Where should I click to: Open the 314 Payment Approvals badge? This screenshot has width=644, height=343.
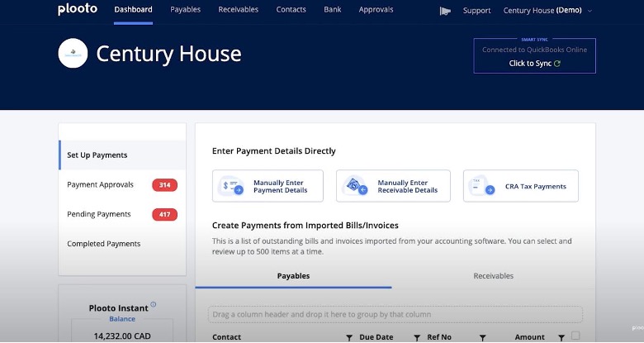pyautogui.click(x=164, y=185)
